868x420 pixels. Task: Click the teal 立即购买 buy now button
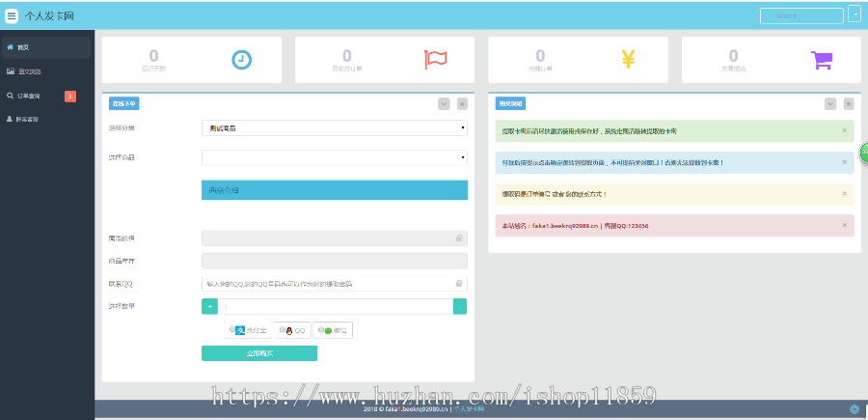(x=259, y=353)
